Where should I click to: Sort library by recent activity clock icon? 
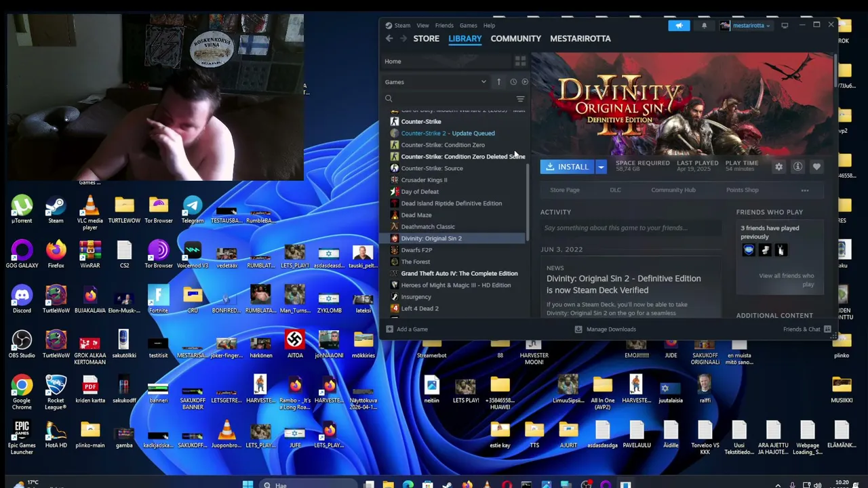pyautogui.click(x=513, y=82)
